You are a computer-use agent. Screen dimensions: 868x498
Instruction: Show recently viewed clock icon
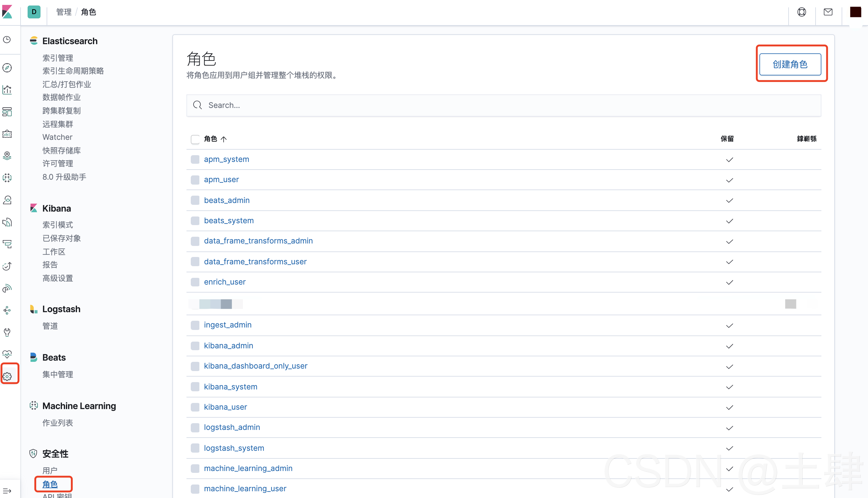[7, 40]
